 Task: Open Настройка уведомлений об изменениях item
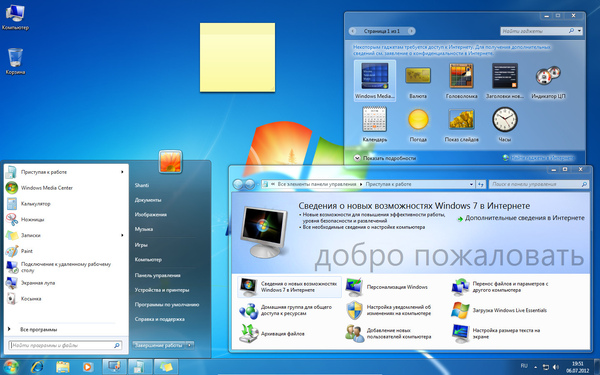(x=388, y=310)
